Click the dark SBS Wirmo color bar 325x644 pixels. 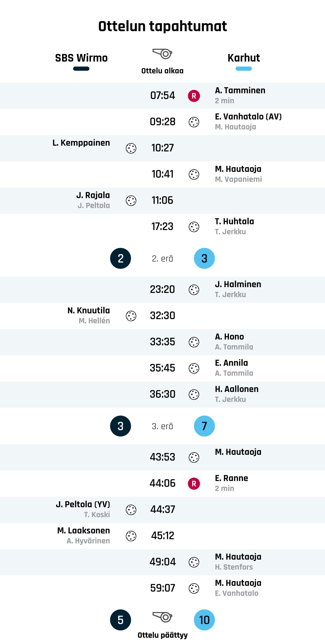coord(81,69)
